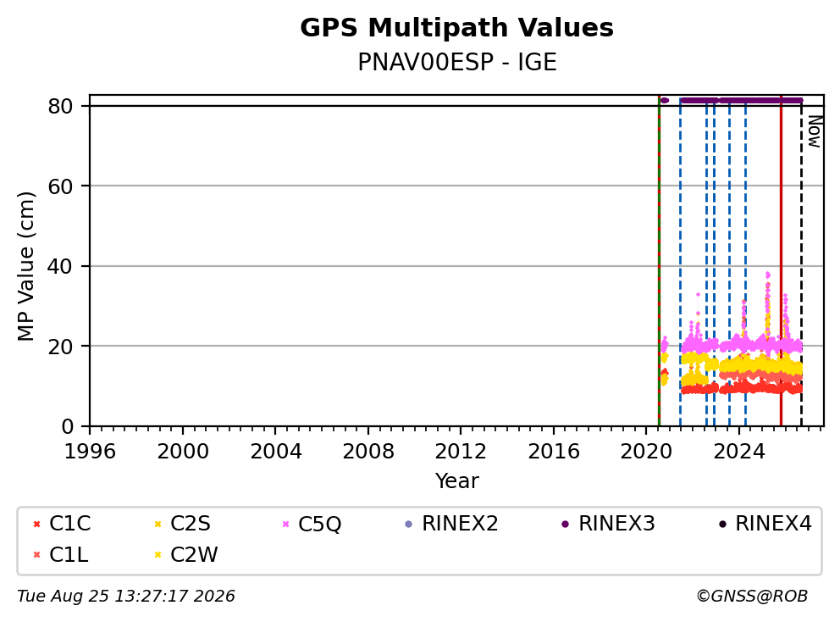Select the RINEX3 legend label
The height and width of the screenshot is (622, 840).
click(616, 524)
